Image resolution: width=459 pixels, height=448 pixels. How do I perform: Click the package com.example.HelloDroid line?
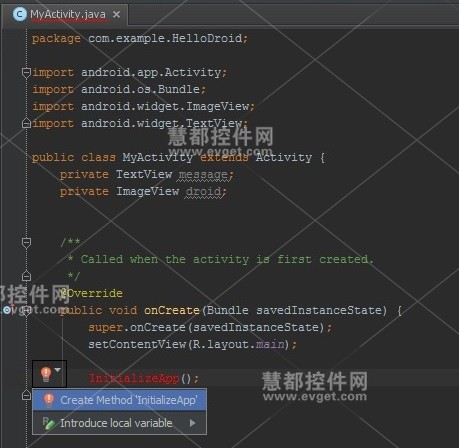coord(140,38)
